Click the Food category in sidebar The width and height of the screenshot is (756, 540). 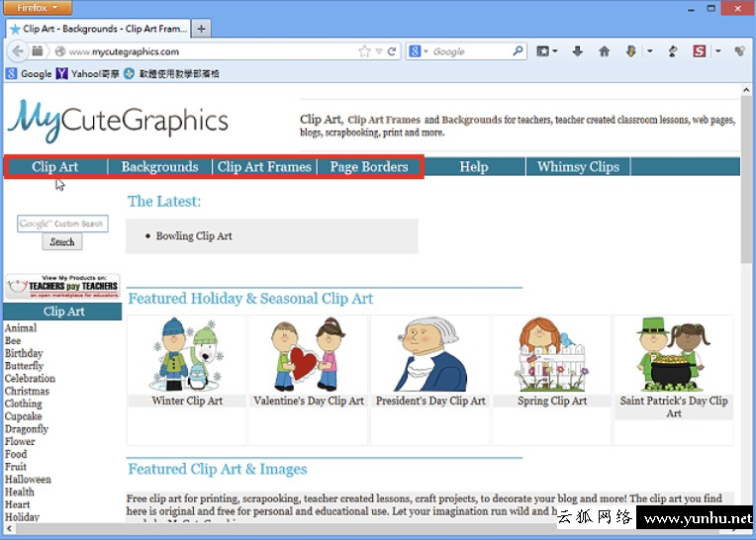coord(16,454)
